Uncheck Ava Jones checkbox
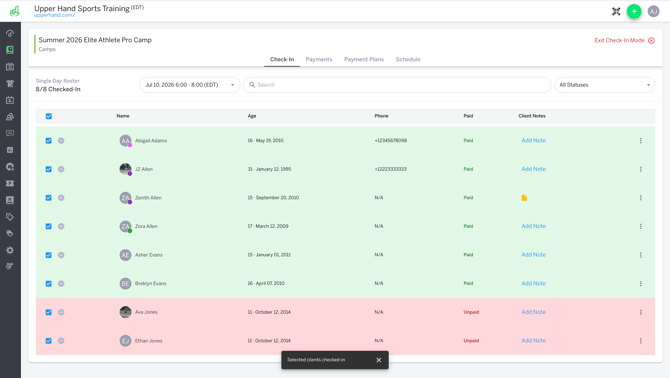Viewport: 670px width, 378px height. click(x=49, y=312)
